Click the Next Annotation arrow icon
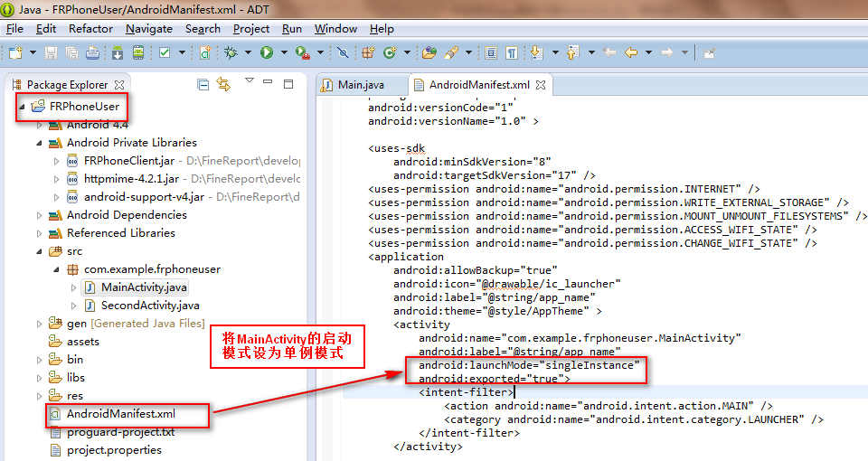Image resolution: width=868 pixels, height=461 pixels. (x=536, y=52)
